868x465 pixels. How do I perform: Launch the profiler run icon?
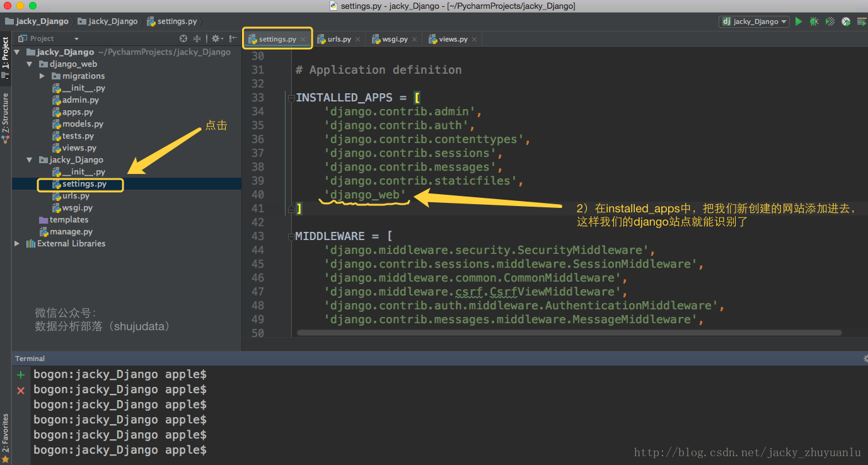click(x=846, y=21)
